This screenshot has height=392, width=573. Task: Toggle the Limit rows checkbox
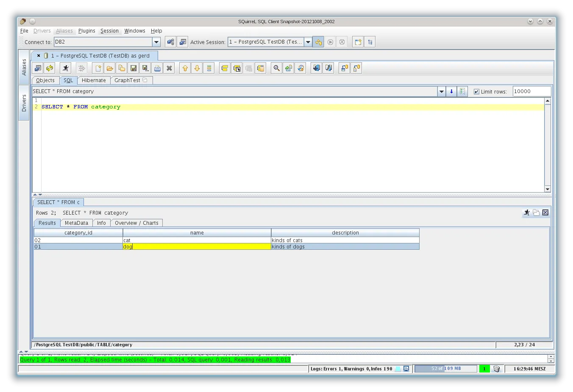pyautogui.click(x=476, y=91)
